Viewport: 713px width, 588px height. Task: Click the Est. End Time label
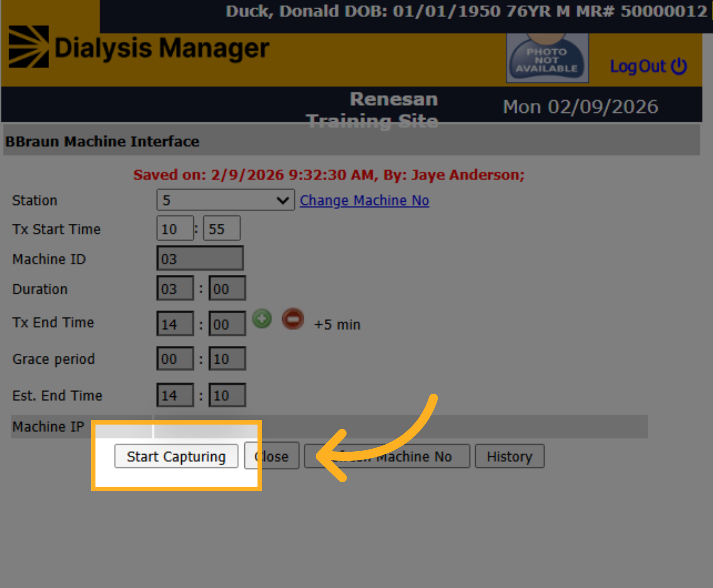[57, 395]
